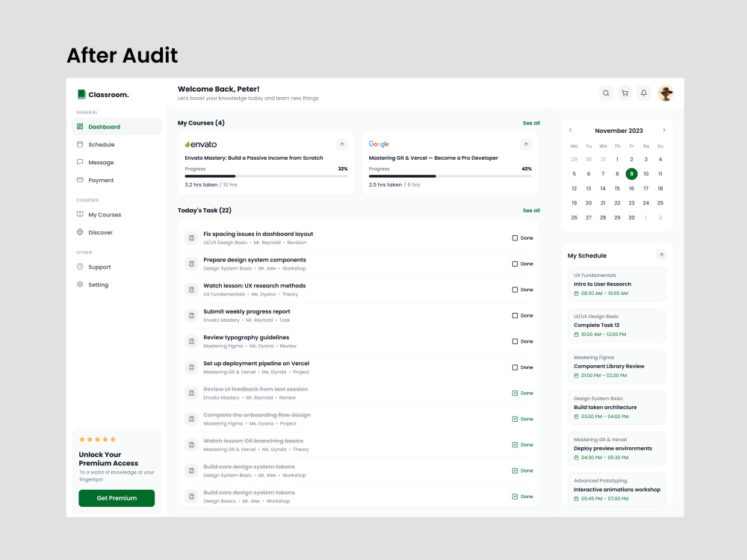The height and width of the screenshot is (560, 747).
Task: Click task icon for Prepare design system components
Action: (191, 264)
